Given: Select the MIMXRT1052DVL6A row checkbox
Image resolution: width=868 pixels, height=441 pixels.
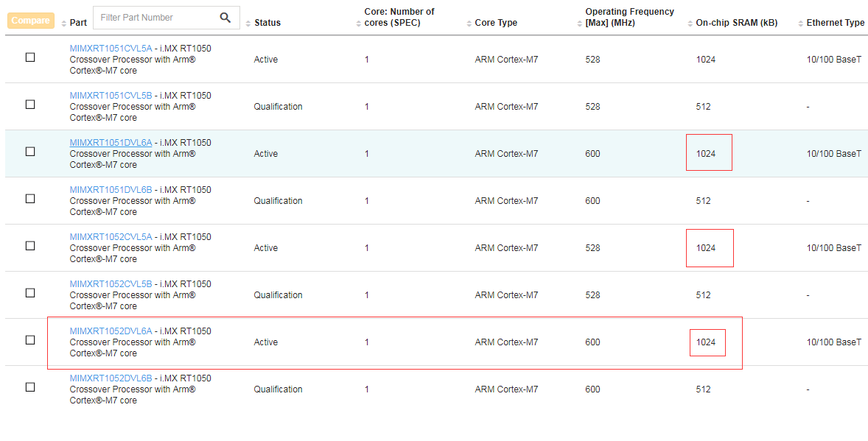Looking at the screenshot, I should pos(30,340).
